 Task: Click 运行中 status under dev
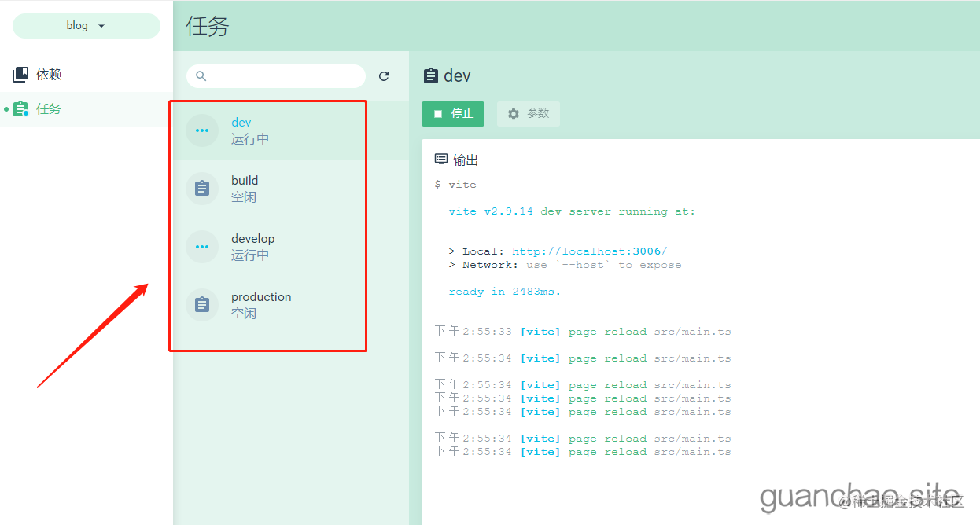[x=250, y=139]
